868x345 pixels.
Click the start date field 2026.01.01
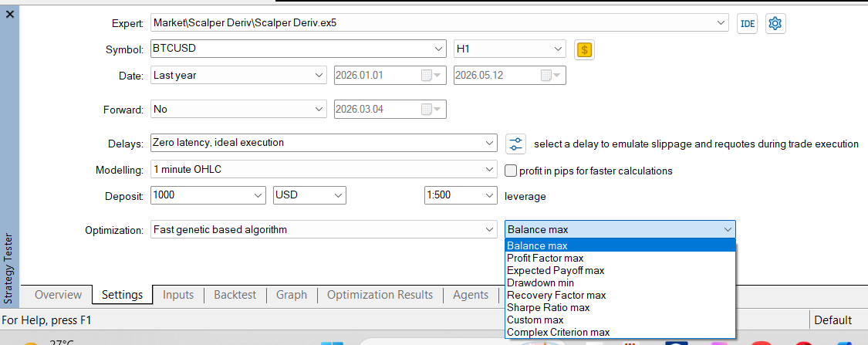(x=390, y=76)
